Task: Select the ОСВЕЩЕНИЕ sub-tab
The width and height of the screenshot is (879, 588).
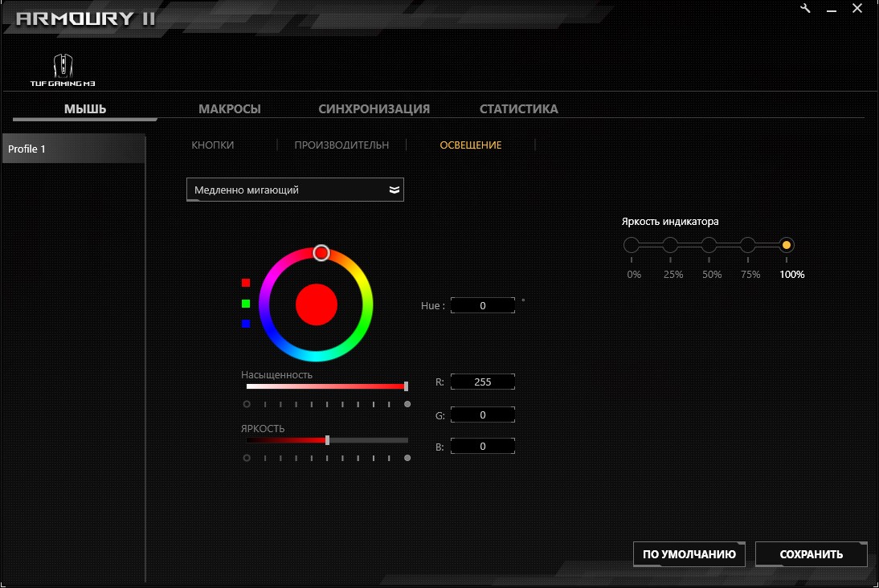Action: point(470,145)
